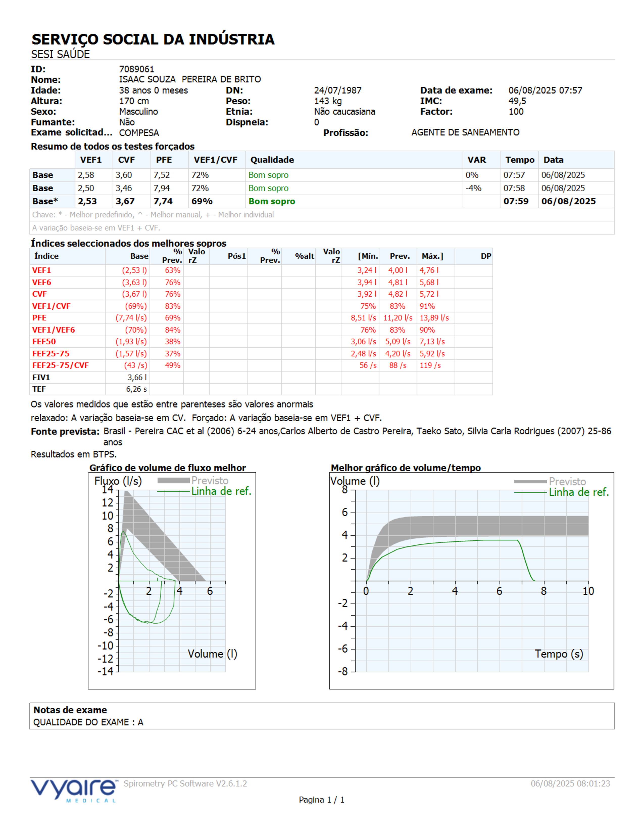This screenshot has height=834, width=644.
Task: Select the sex value Masculino
Action: point(138,112)
